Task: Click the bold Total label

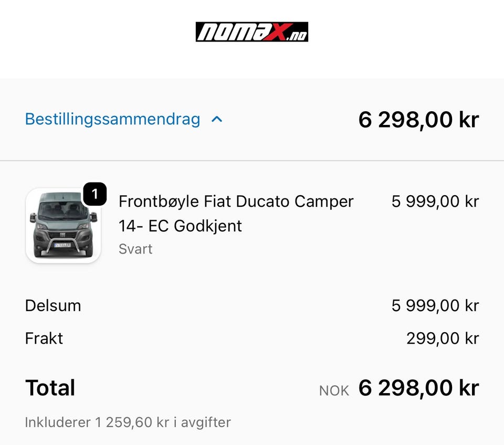Action: (x=50, y=388)
